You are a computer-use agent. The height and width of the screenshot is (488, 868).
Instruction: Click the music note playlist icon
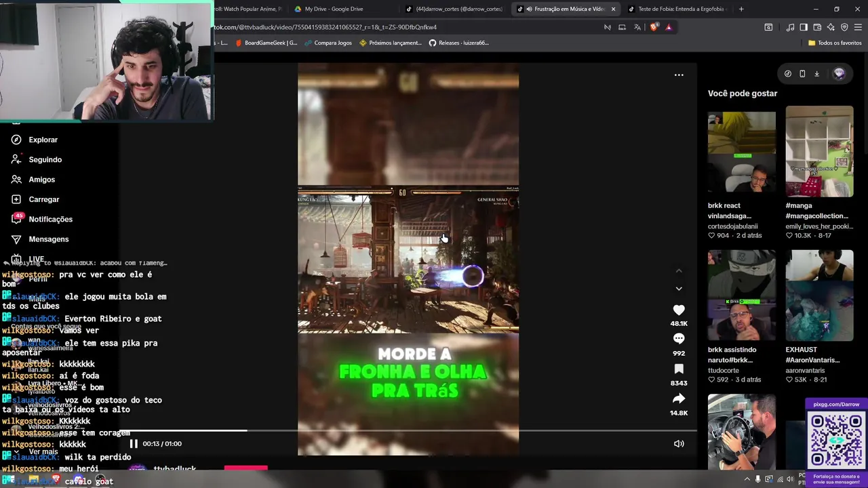click(x=790, y=27)
